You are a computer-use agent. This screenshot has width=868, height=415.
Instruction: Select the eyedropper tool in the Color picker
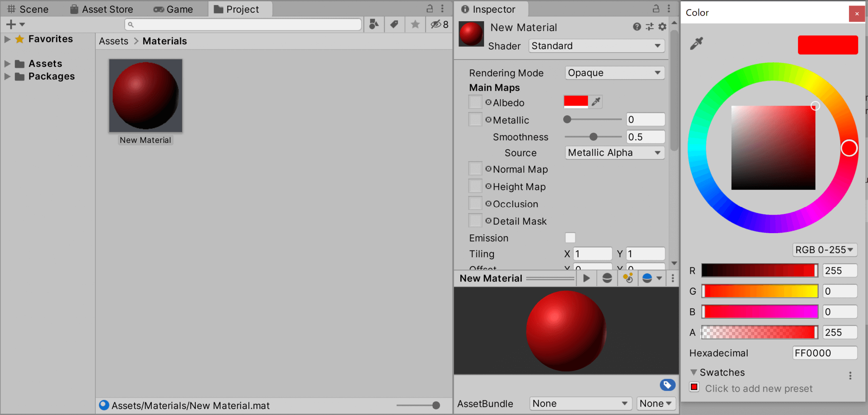click(x=696, y=43)
